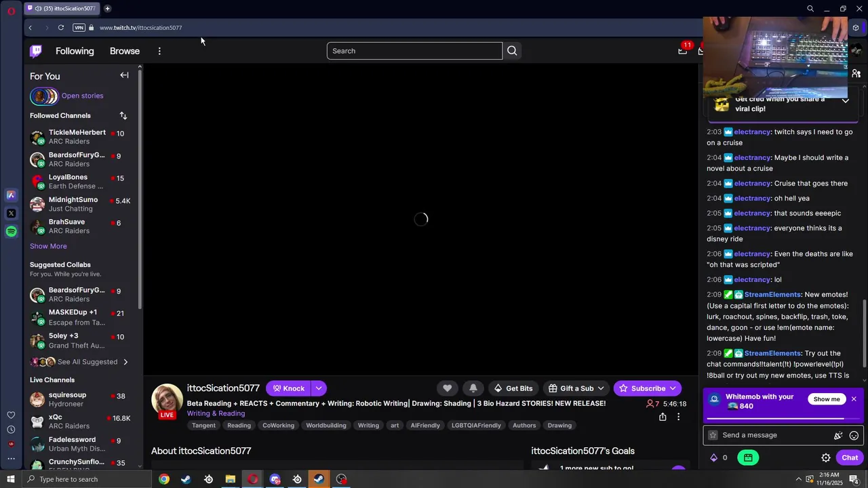Screen dimensions: 868x488
Task: Collapse the viral clip banner
Action: [x=846, y=101]
